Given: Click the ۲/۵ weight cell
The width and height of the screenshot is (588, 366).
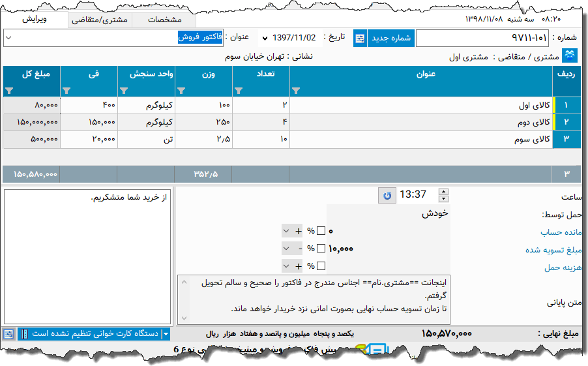Looking at the screenshot, I should (203, 139).
